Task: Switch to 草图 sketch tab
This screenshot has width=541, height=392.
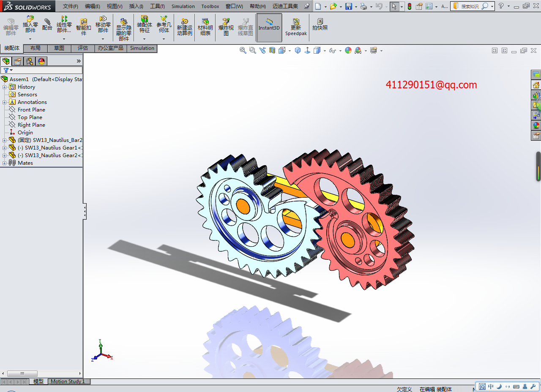Action: (x=59, y=48)
